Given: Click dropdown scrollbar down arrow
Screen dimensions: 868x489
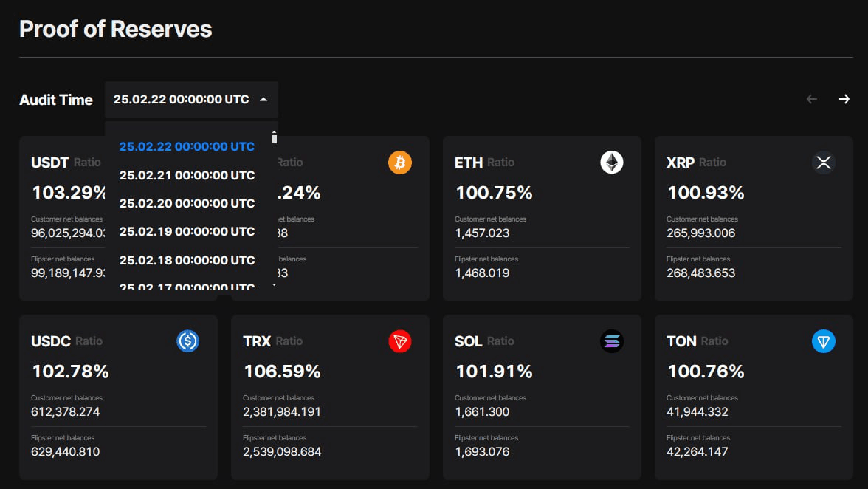Looking at the screenshot, I should pyautogui.click(x=274, y=284).
